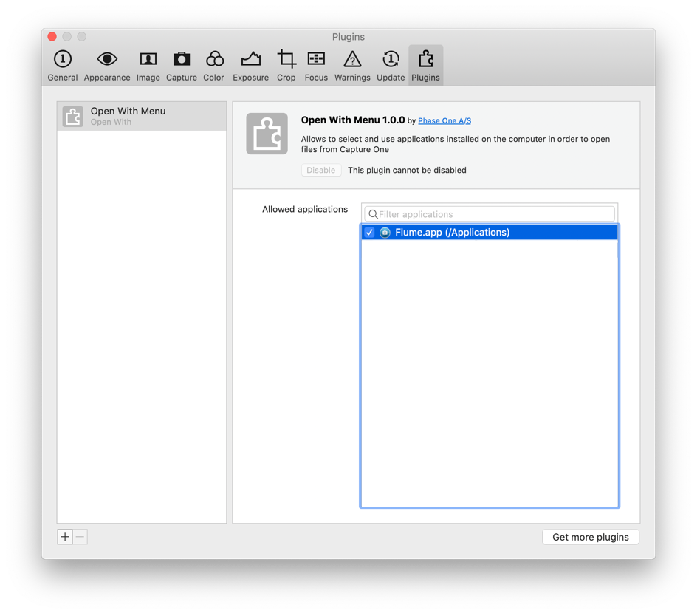The width and height of the screenshot is (700, 613).
Task: Click the Allowed applications label
Action: [305, 210]
